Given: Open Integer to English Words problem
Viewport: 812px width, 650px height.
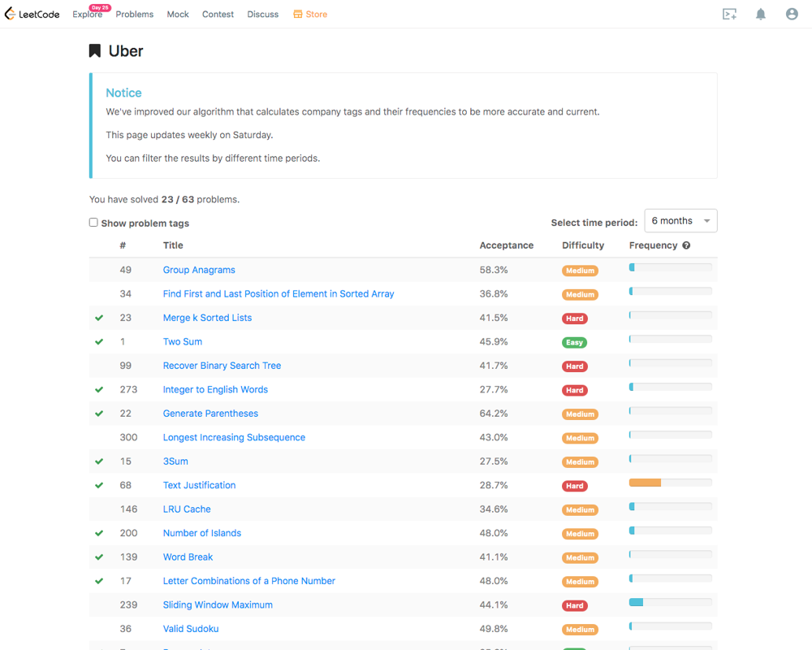Looking at the screenshot, I should 215,389.
